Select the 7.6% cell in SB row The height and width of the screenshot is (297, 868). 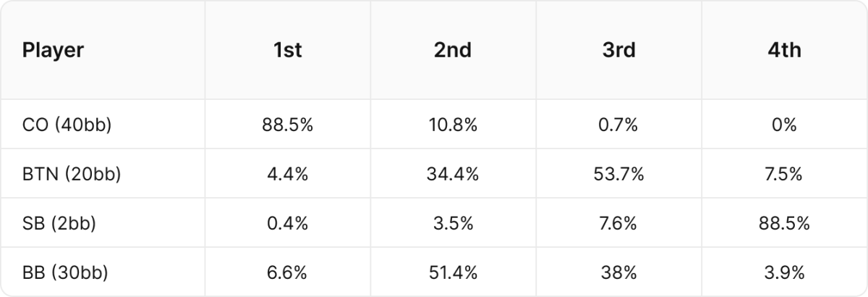618,224
